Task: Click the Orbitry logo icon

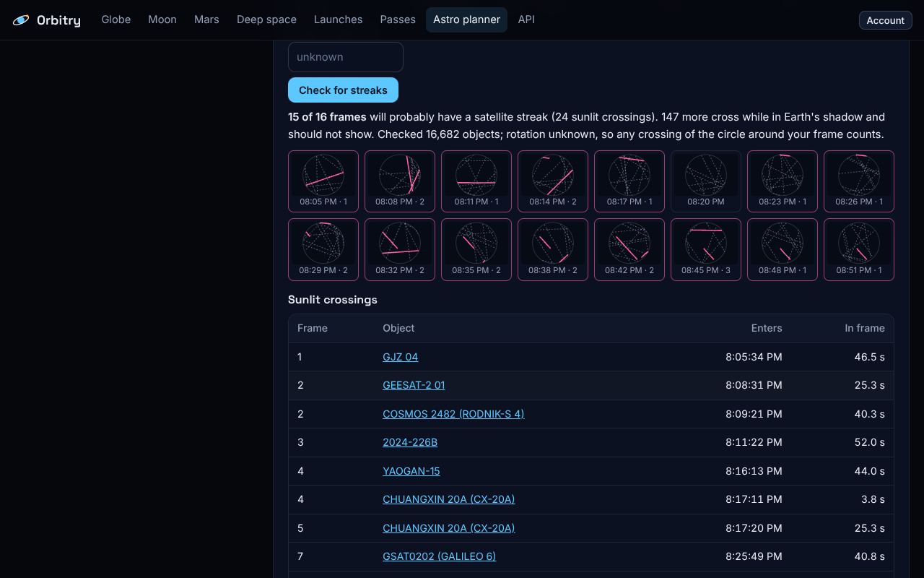Action: tap(21, 20)
